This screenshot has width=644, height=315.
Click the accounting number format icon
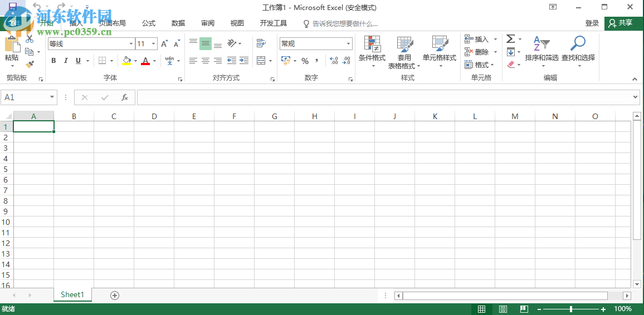tap(286, 61)
